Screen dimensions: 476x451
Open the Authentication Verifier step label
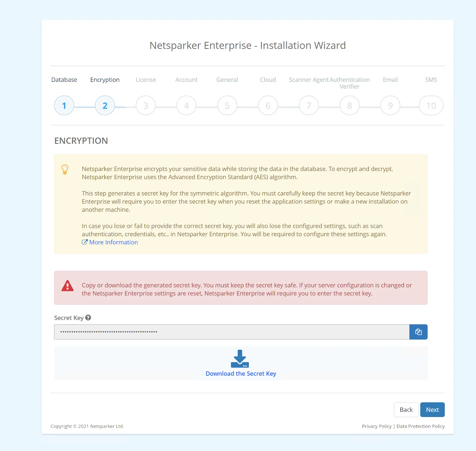coord(350,83)
